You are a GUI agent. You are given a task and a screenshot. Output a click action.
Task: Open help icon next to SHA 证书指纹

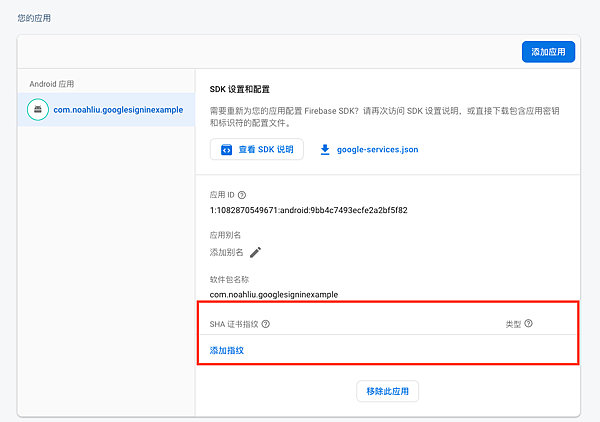(x=266, y=324)
